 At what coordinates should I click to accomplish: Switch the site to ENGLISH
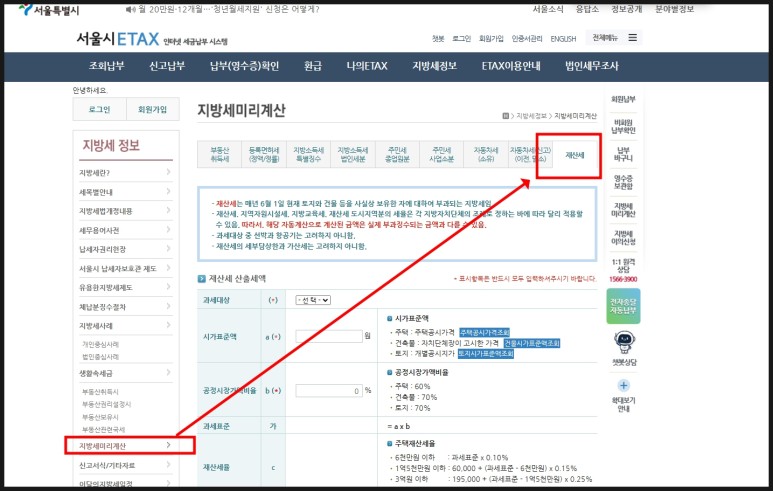(563, 38)
